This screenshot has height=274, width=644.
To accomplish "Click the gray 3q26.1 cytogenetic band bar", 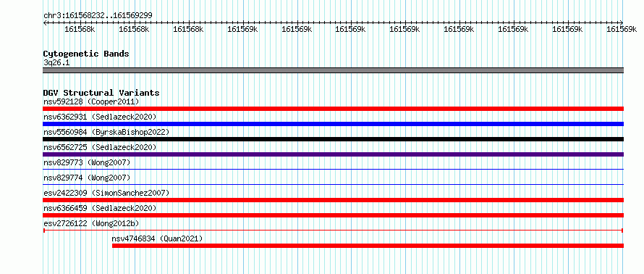I will 333,70.
